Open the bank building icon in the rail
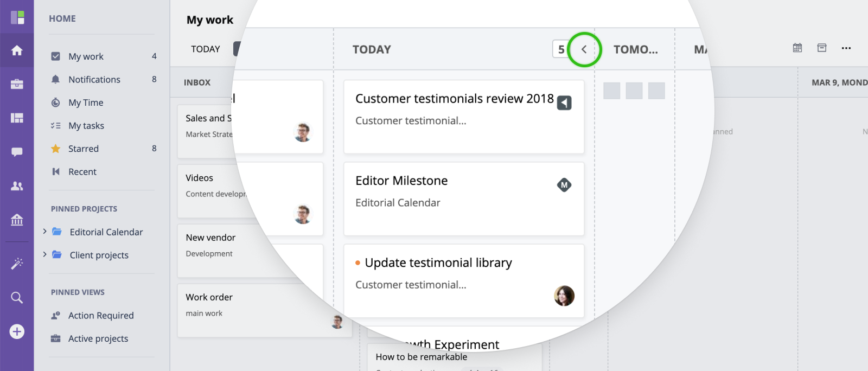Image resolution: width=868 pixels, height=371 pixels. (17, 220)
